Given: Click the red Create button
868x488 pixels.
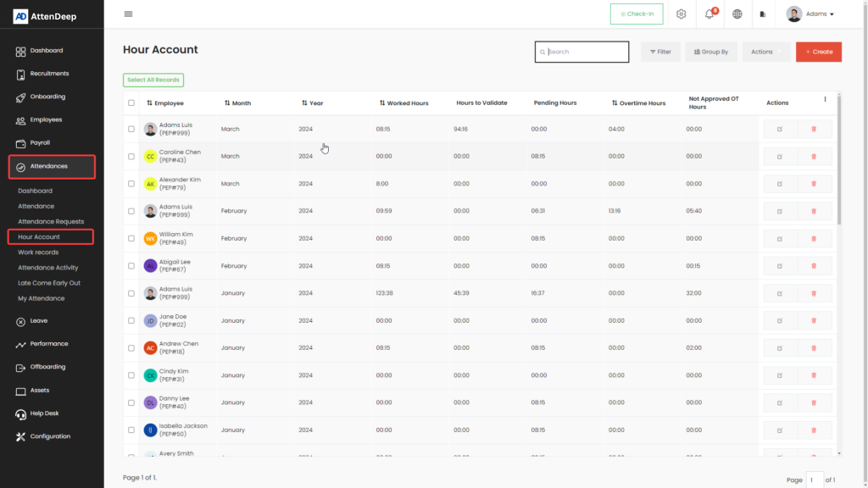Looking at the screenshot, I should coord(818,52).
